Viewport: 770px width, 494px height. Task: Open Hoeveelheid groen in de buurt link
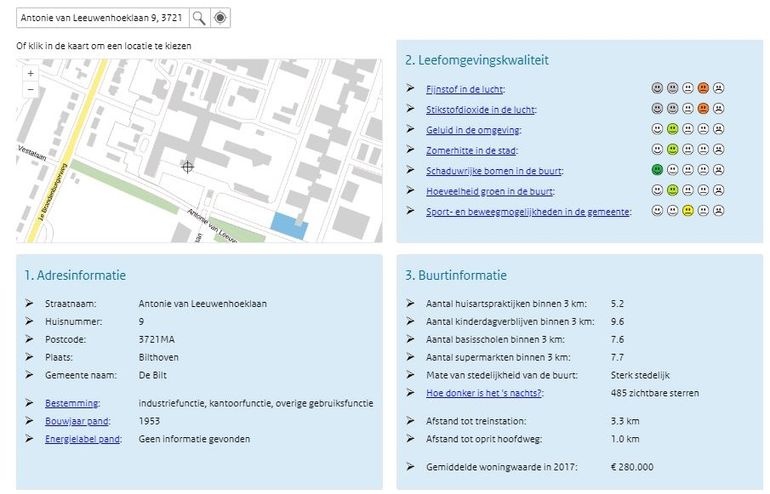point(489,192)
